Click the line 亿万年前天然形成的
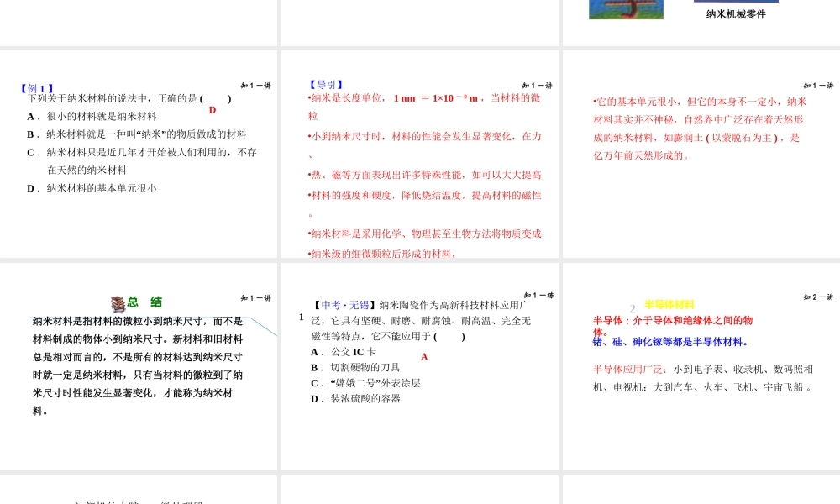840x504 pixels. (x=641, y=156)
